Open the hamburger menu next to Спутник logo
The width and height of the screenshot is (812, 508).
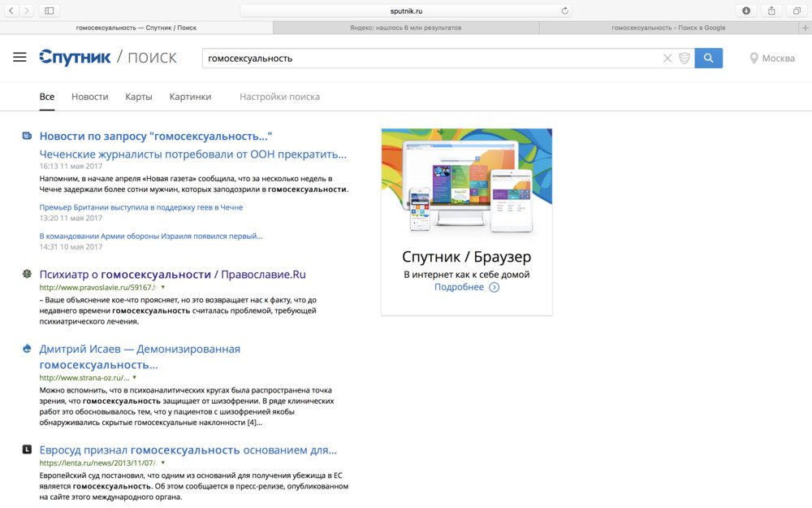click(x=19, y=58)
